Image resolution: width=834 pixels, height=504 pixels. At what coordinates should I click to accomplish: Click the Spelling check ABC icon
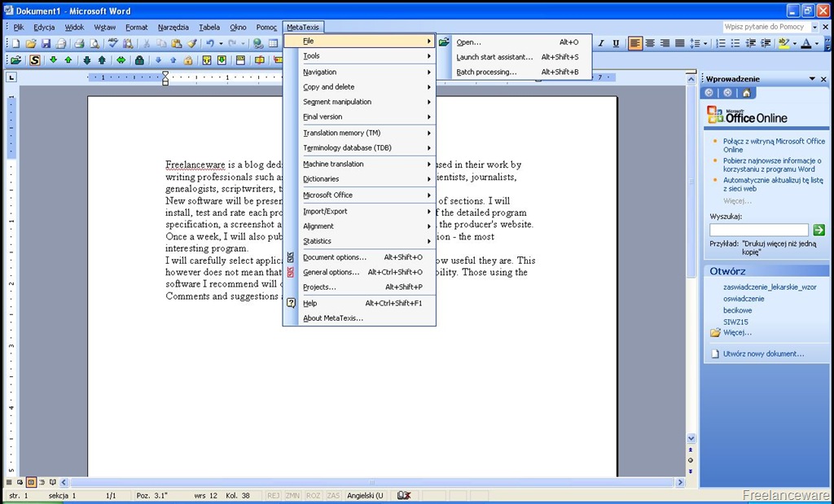[x=112, y=44]
